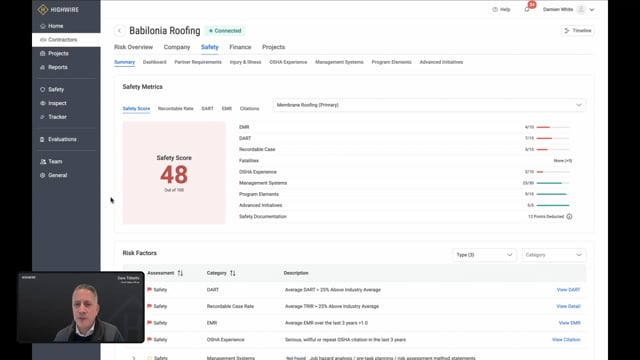Open the Advanced Initiatives sub-tab

click(441, 62)
